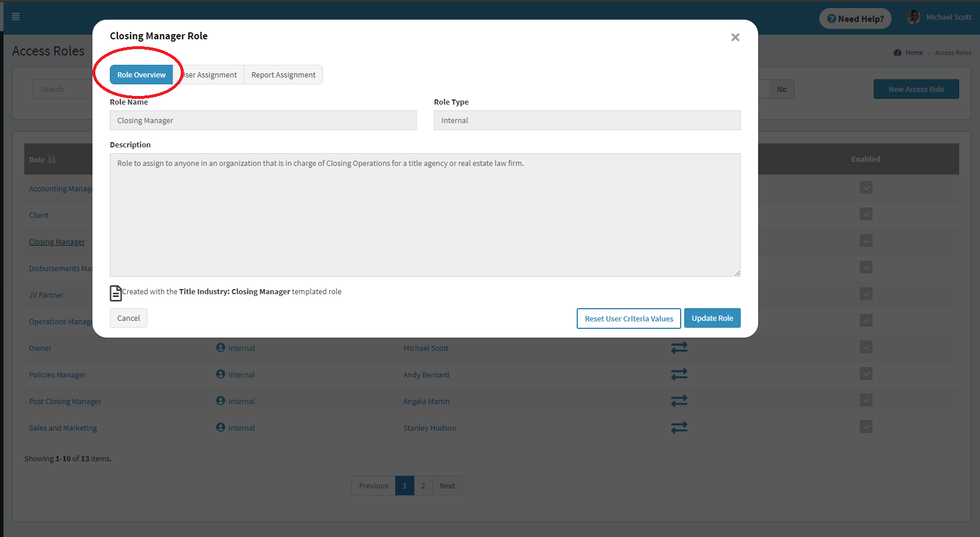Viewport: 980px width, 537px height.
Task: Toggle the Enabled checkbox for Closing Manager
Action: 866,241
